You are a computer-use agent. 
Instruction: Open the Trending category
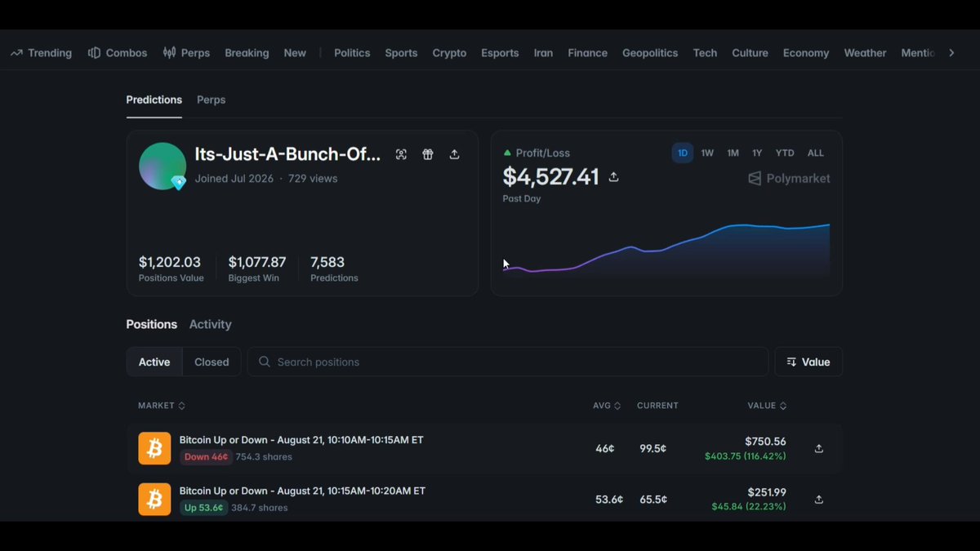(x=41, y=53)
